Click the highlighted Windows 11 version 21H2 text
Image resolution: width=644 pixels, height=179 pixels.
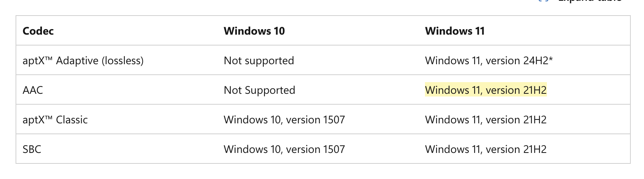click(x=486, y=90)
